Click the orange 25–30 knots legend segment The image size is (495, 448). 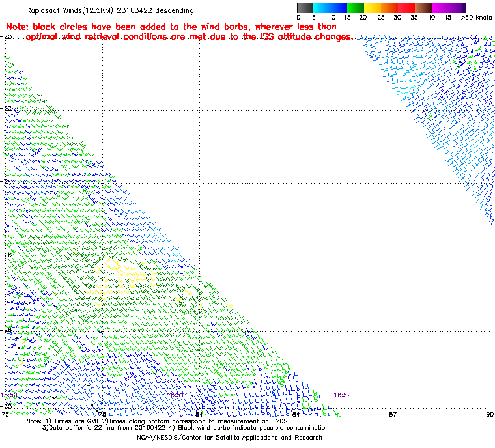[389, 8]
